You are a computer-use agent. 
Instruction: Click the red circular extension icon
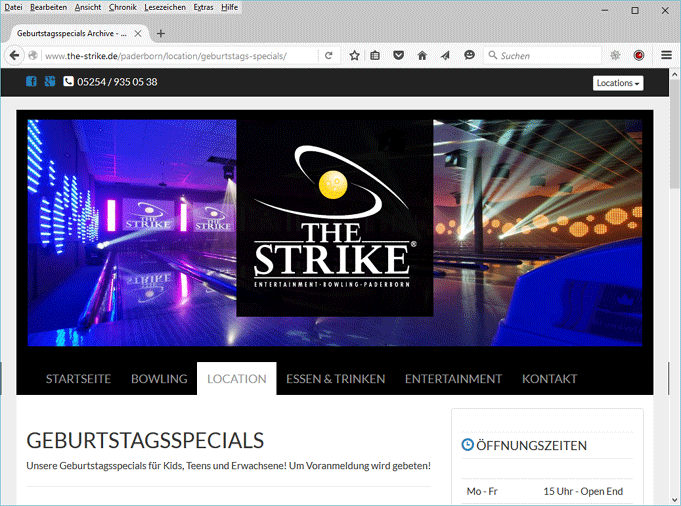(639, 55)
